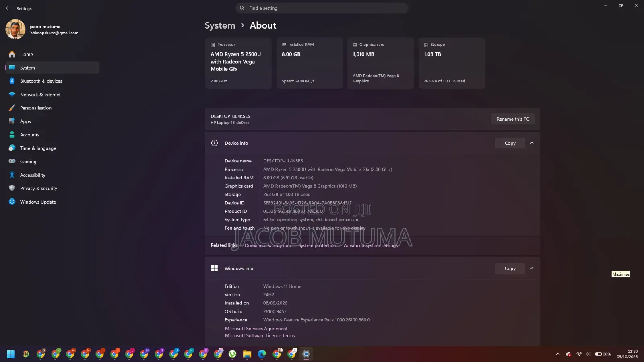Image resolution: width=644 pixels, height=362 pixels.
Task: Open the Domain or workgroup link
Action: [268, 245]
